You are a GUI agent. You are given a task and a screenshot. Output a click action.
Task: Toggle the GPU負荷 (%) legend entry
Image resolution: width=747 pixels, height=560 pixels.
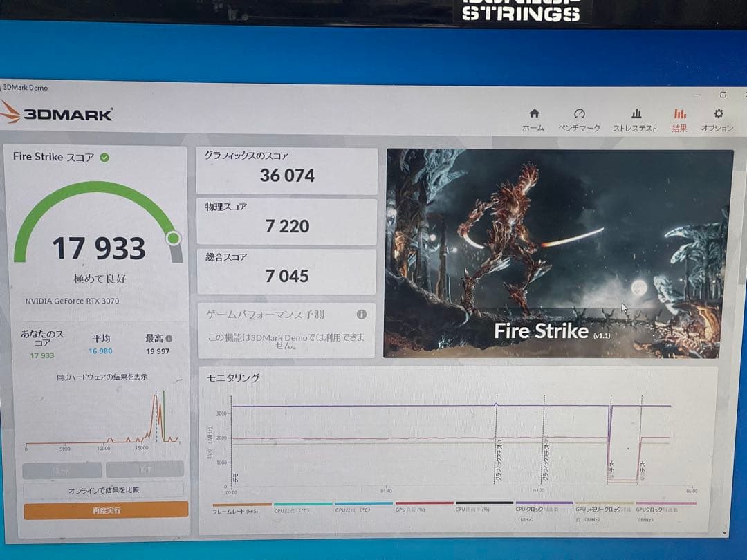click(424, 507)
